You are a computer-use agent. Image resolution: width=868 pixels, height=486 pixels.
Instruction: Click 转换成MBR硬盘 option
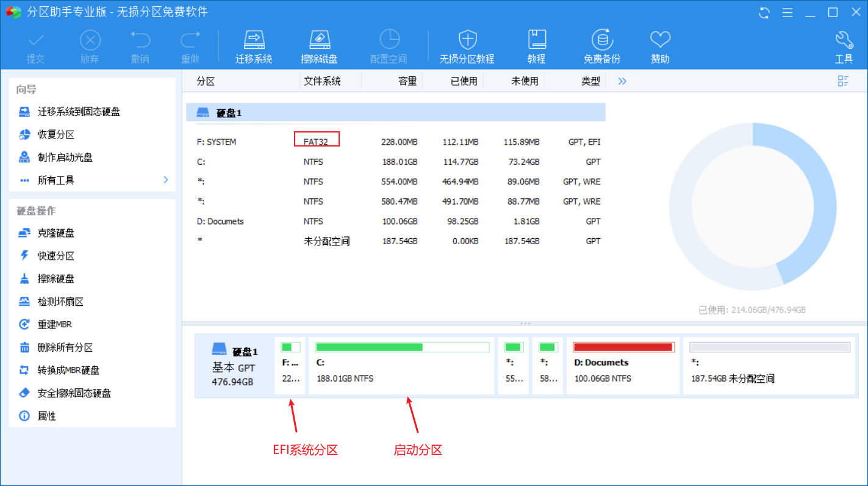pos(68,370)
